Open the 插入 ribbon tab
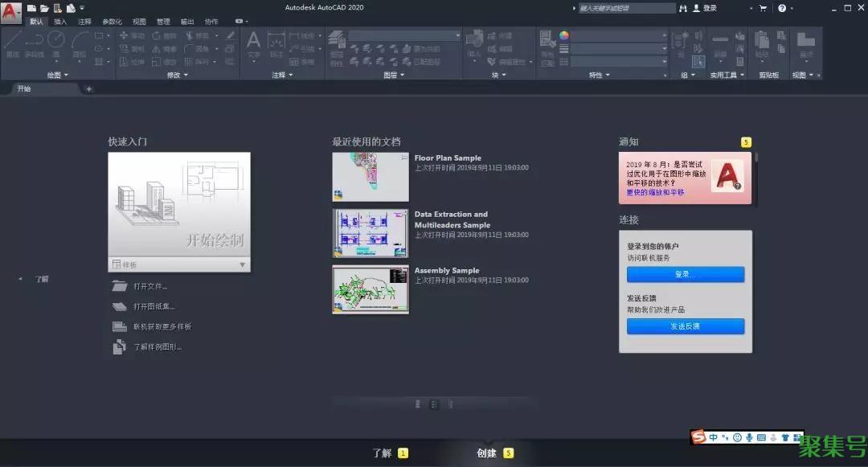Screen dimensions: 868x467 pos(60,22)
